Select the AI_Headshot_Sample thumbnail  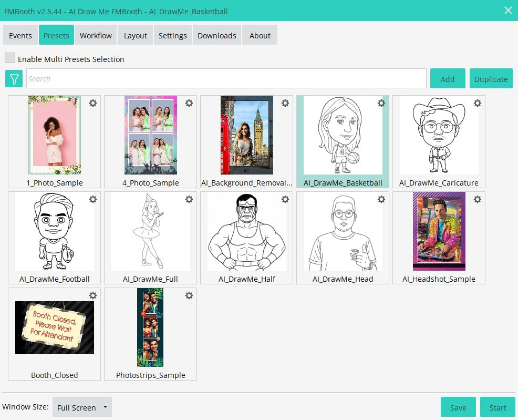439,231
